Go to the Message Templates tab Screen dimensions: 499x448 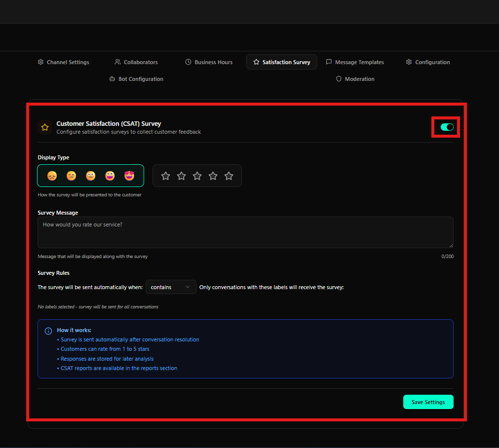pos(355,62)
